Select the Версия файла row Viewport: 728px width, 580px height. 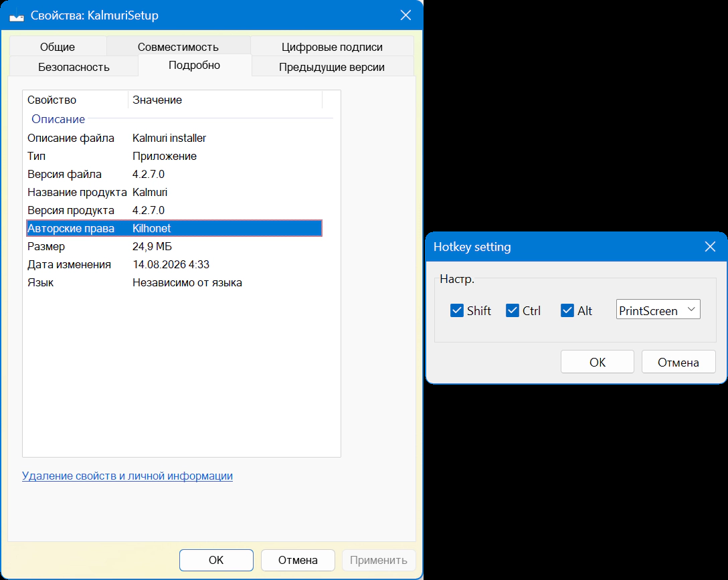[x=174, y=174]
